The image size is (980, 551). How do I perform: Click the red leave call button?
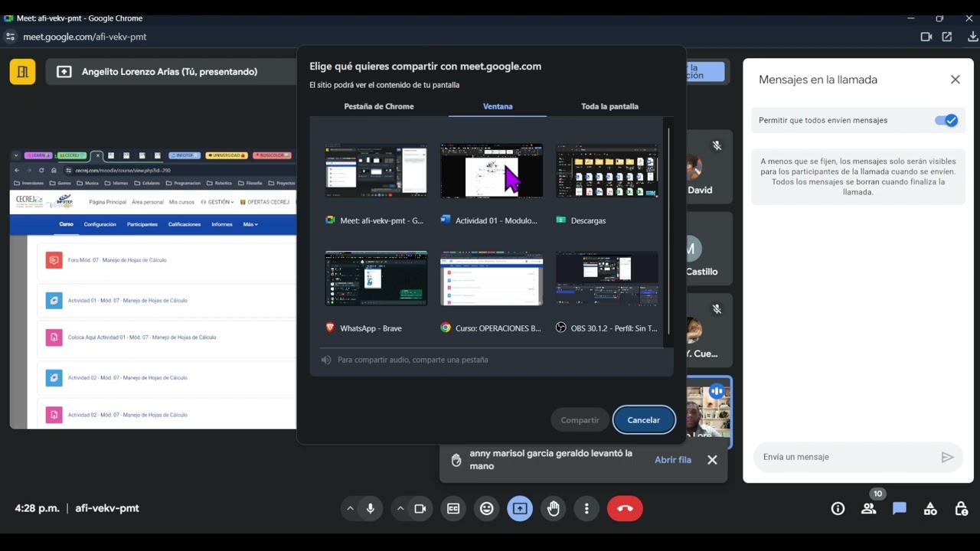tap(625, 509)
